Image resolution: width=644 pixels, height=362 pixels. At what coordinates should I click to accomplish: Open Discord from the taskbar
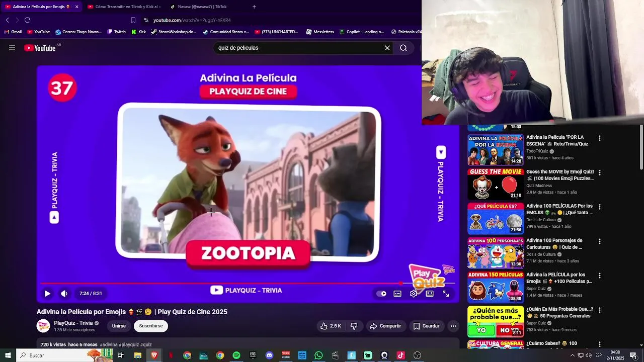pyautogui.click(x=269, y=355)
